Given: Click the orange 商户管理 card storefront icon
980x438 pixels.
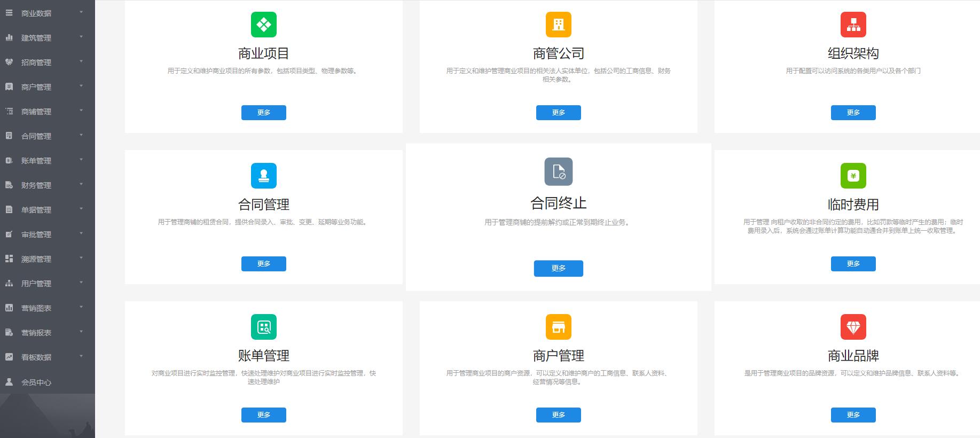Looking at the screenshot, I should (x=559, y=327).
